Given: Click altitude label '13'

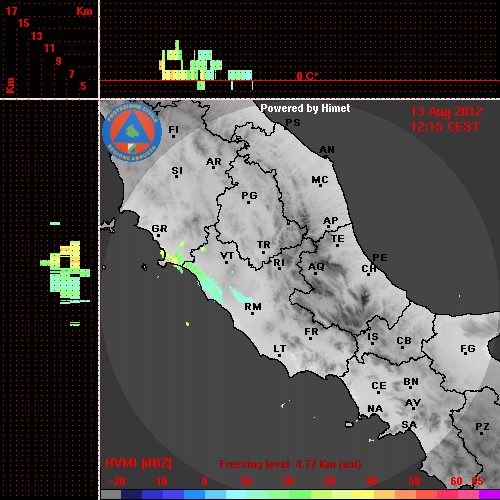Looking at the screenshot, I should 37,36.
